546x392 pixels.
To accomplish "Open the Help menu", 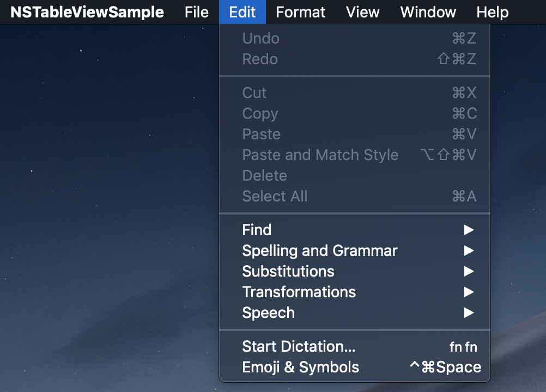I will click(492, 12).
